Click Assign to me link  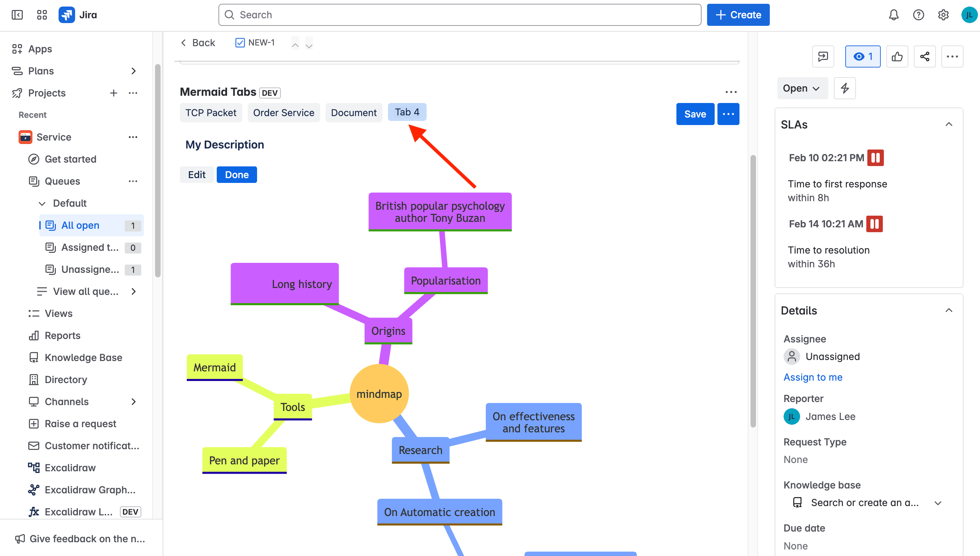(813, 377)
